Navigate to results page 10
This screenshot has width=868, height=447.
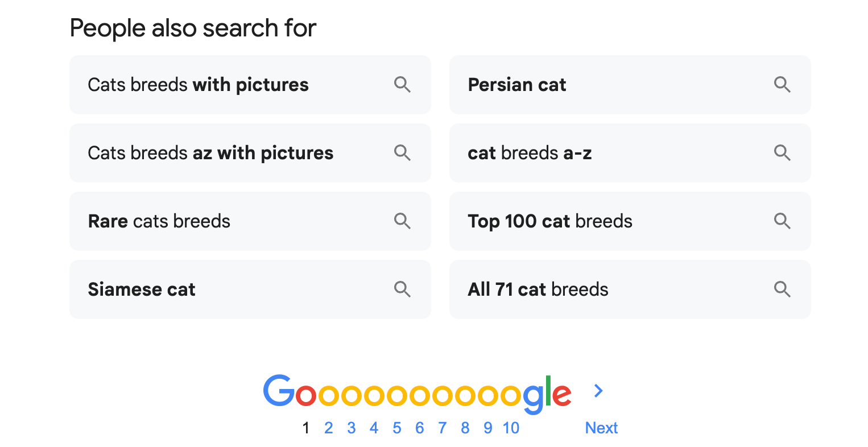(511, 428)
